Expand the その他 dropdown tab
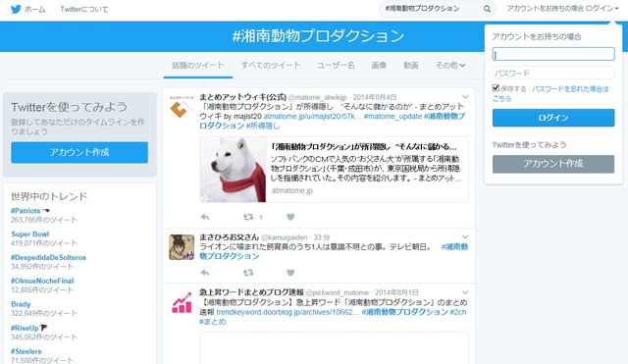Viewport: 628px width, 364px height. 450,66
